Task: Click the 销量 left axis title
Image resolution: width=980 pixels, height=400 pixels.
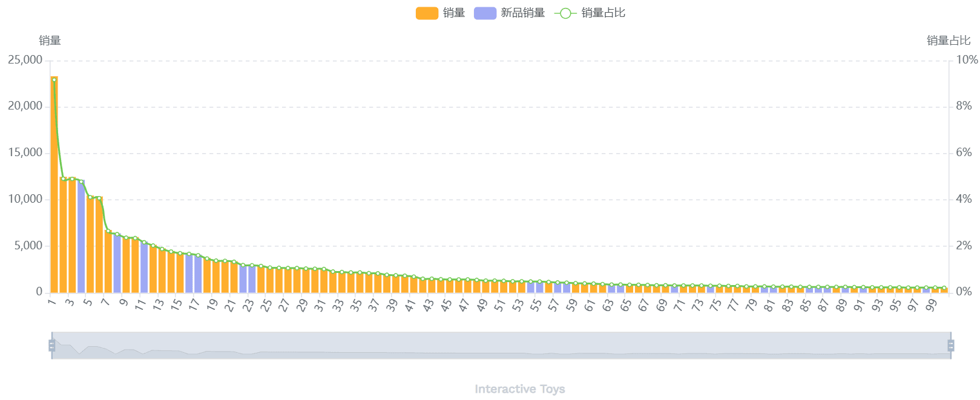Action: pyautogui.click(x=50, y=41)
